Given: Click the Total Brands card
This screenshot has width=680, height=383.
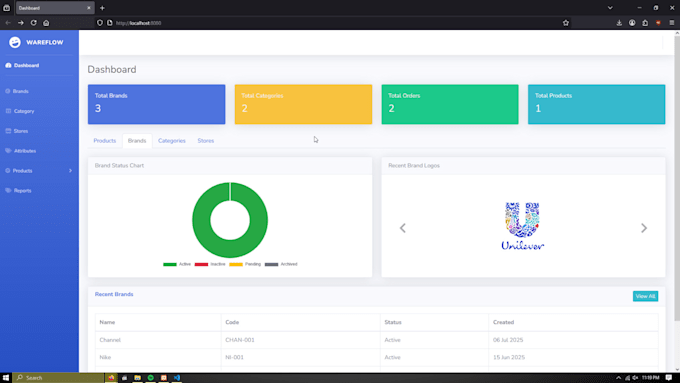Looking at the screenshot, I should coord(157,104).
